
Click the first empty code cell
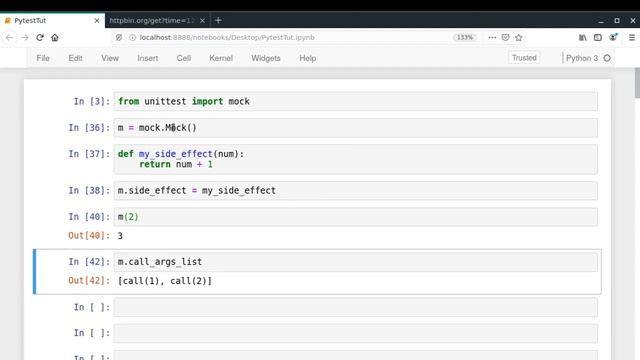356,307
